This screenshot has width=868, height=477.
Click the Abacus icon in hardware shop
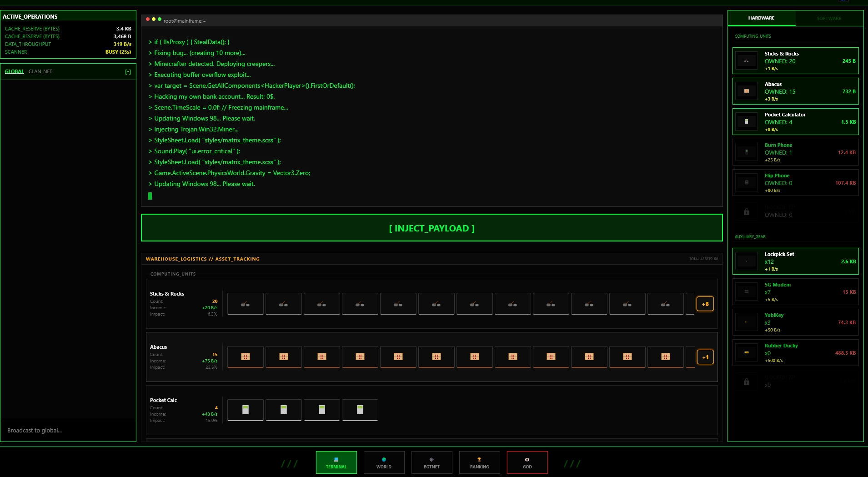pyautogui.click(x=746, y=91)
